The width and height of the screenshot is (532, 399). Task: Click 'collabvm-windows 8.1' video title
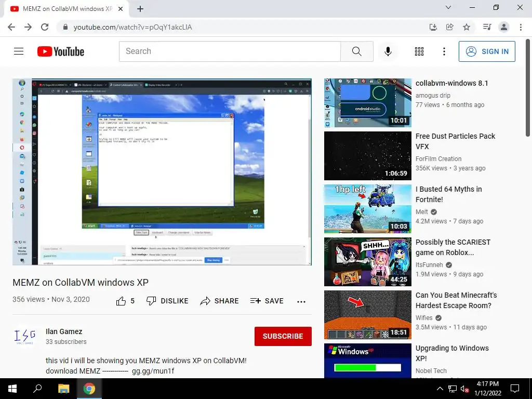(x=451, y=83)
